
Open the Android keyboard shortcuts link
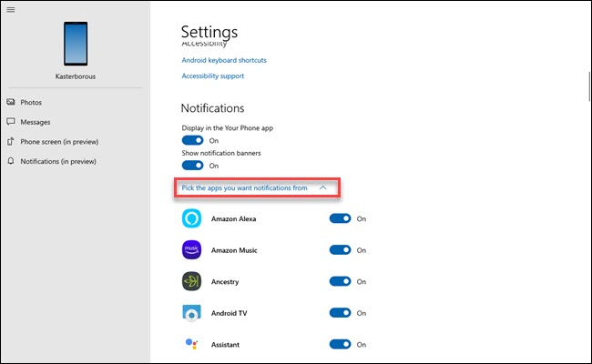point(224,60)
